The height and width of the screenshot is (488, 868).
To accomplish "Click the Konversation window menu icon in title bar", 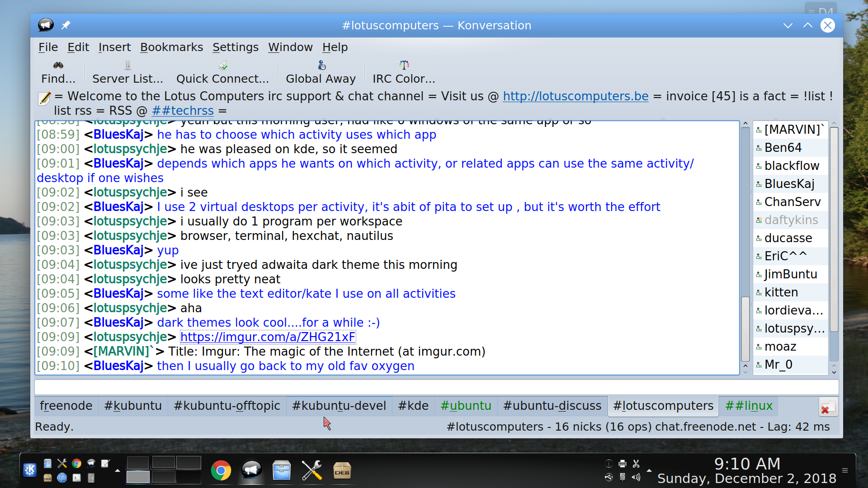I will coord(46,25).
